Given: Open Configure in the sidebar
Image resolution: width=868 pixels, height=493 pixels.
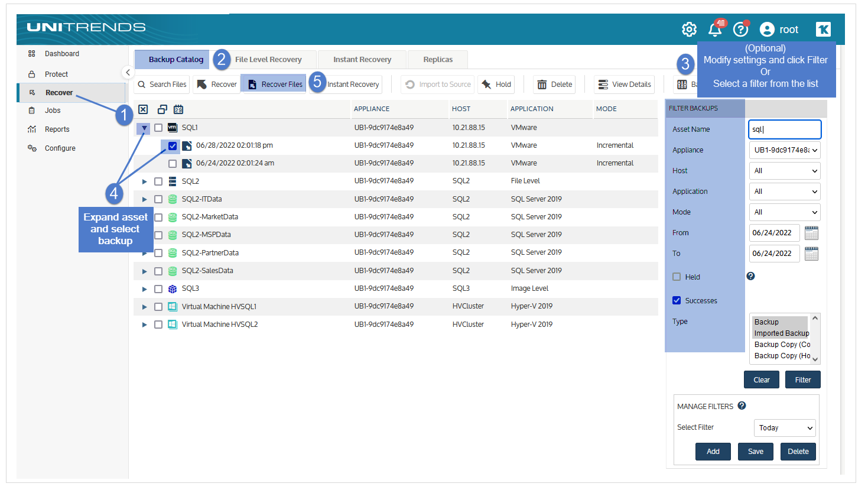Looking at the screenshot, I should pos(60,148).
